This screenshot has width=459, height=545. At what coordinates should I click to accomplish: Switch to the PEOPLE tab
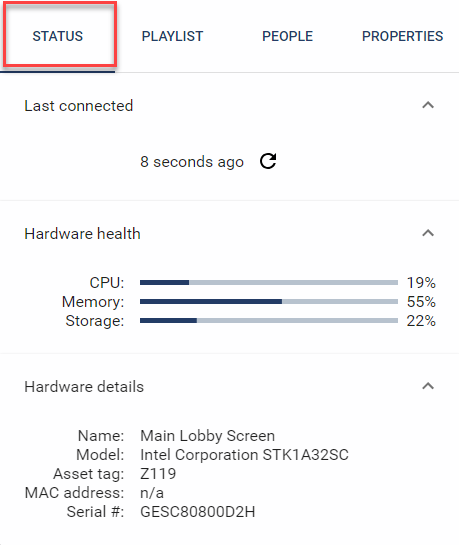point(287,36)
